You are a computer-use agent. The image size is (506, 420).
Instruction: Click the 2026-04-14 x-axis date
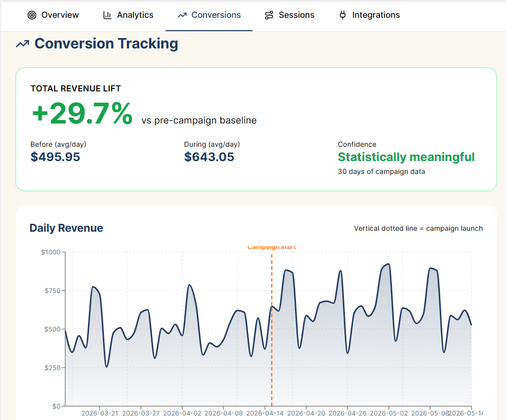pyautogui.click(x=265, y=413)
